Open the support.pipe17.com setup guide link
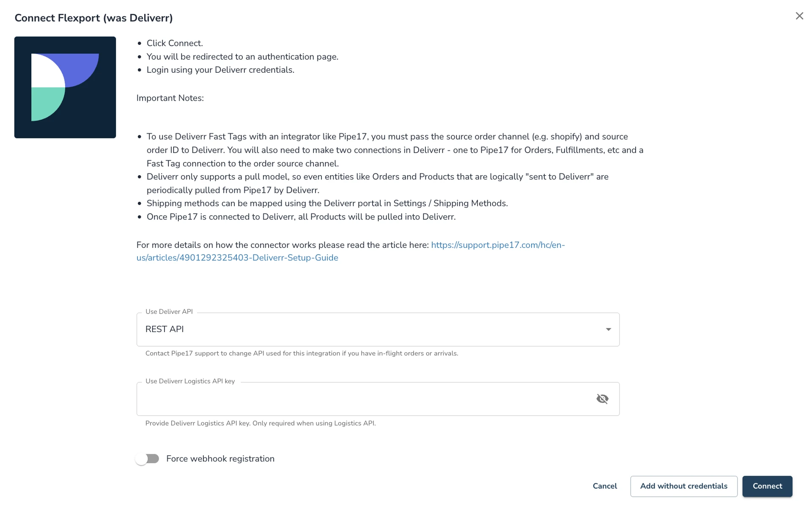Screen dimensions: 812x514 coord(498,245)
